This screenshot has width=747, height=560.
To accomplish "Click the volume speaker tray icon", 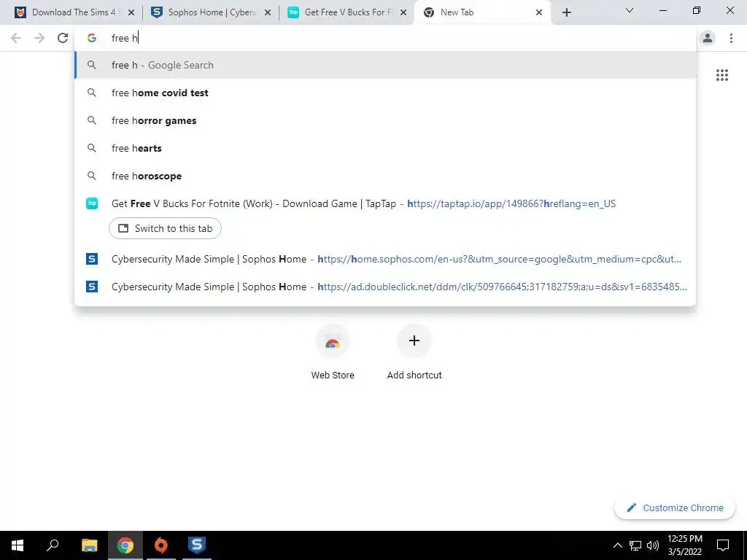I will pos(653,545).
